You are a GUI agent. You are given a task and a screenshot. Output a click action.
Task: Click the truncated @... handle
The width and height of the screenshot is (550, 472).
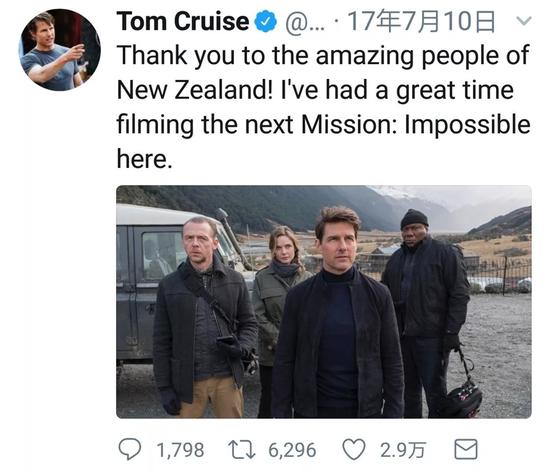point(305,23)
